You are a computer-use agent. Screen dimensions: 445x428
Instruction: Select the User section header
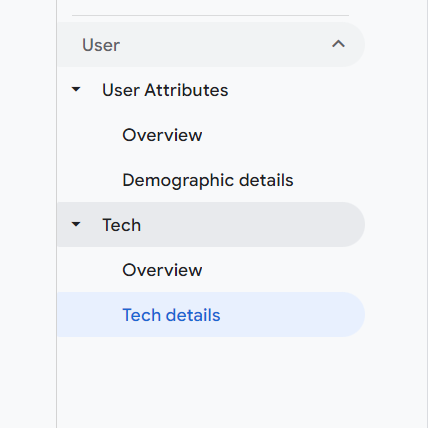tap(211, 45)
